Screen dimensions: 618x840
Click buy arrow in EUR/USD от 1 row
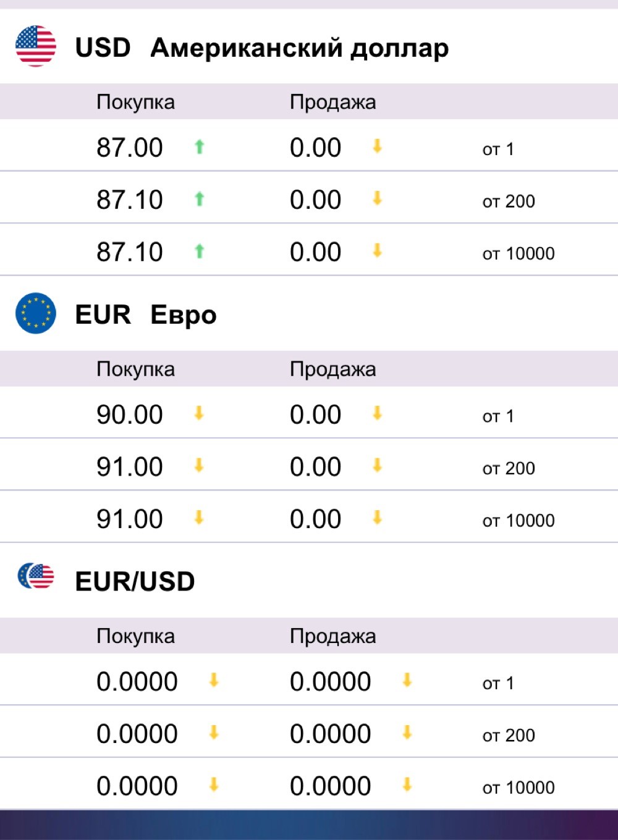(x=214, y=681)
